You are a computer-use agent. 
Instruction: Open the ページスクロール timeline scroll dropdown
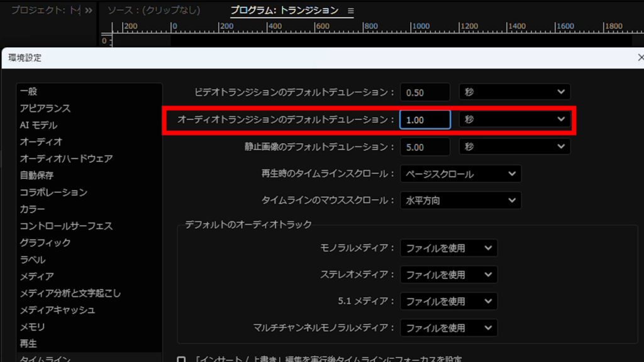pyautogui.click(x=460, y=173)
